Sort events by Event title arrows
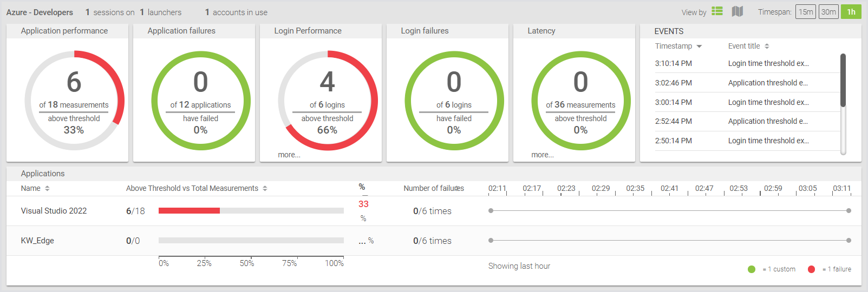This screenshot has width=868, height=292. (x=767, y=47)
